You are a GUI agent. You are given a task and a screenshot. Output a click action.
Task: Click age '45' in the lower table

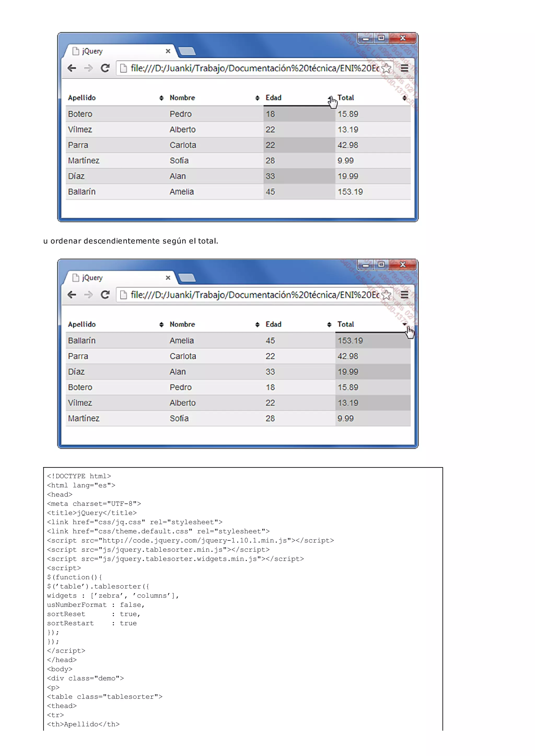click(270, 341)
